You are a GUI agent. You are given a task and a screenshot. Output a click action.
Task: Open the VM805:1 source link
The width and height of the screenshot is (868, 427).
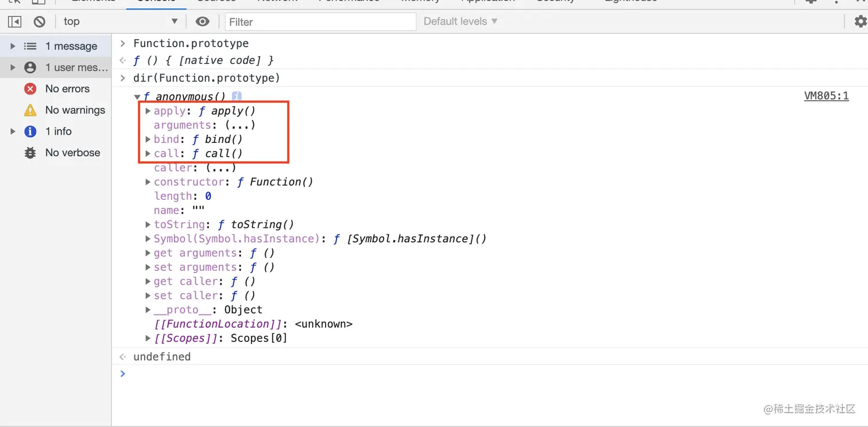pos(826,96)
